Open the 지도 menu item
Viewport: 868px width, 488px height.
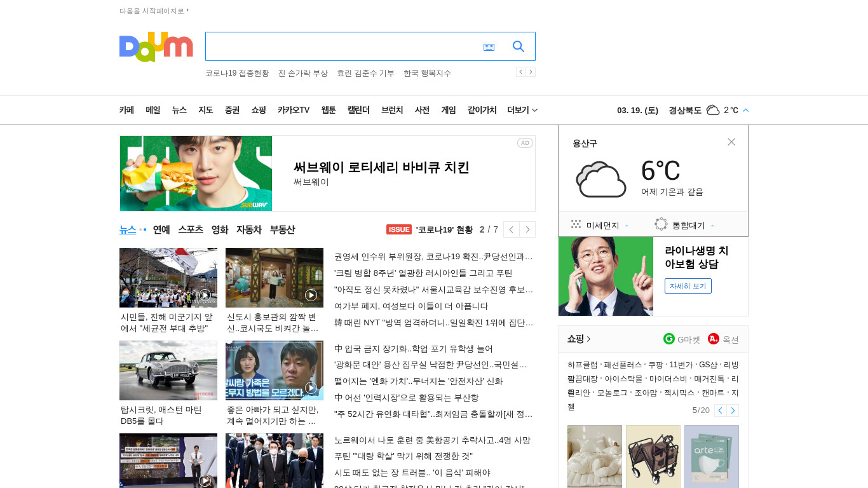point(205,110)
